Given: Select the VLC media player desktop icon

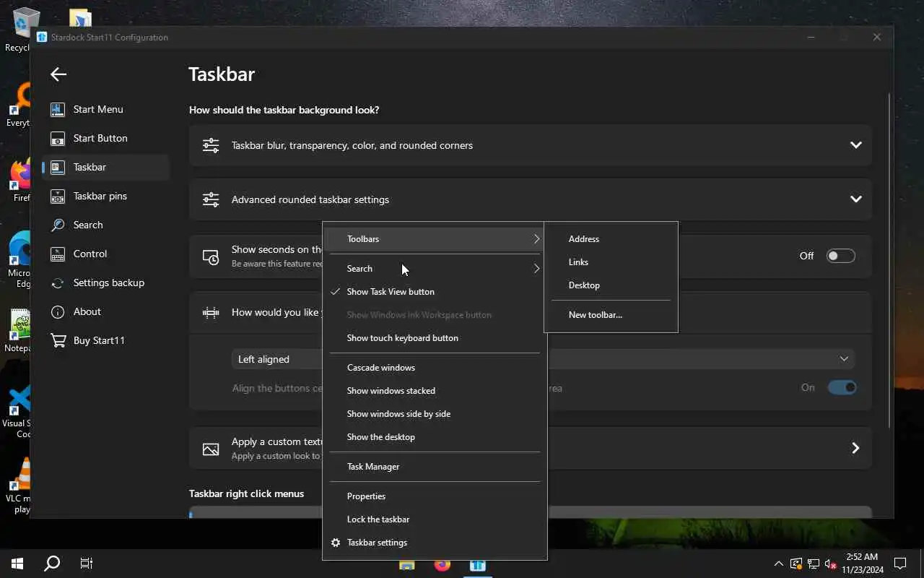Looking at the screenshot, I should 19,486.
